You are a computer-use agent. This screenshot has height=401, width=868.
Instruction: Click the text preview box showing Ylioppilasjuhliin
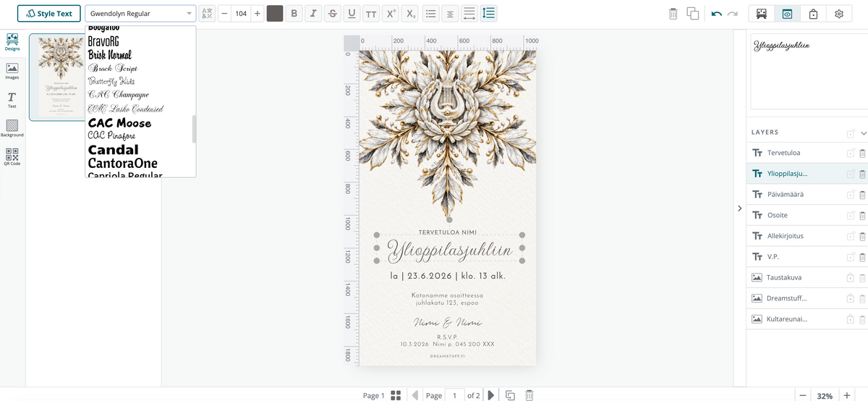click(x=809, y=71)
